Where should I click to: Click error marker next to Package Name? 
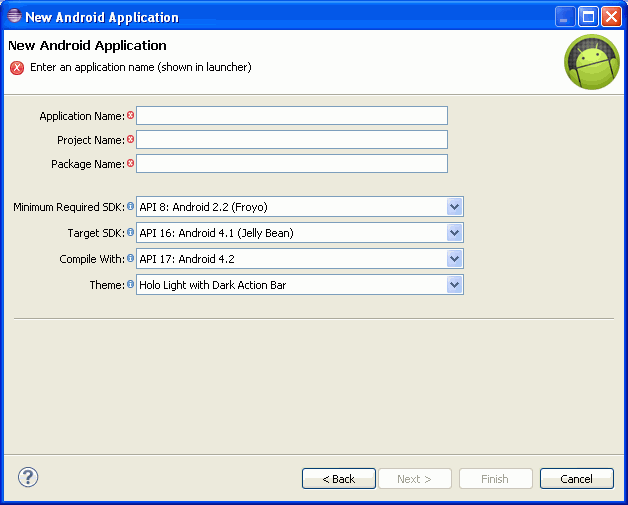click(x=131, y=163)
